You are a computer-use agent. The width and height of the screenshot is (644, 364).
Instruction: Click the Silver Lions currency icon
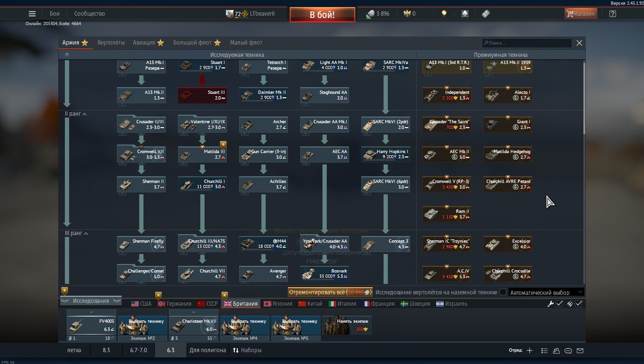tap(370, 14)
